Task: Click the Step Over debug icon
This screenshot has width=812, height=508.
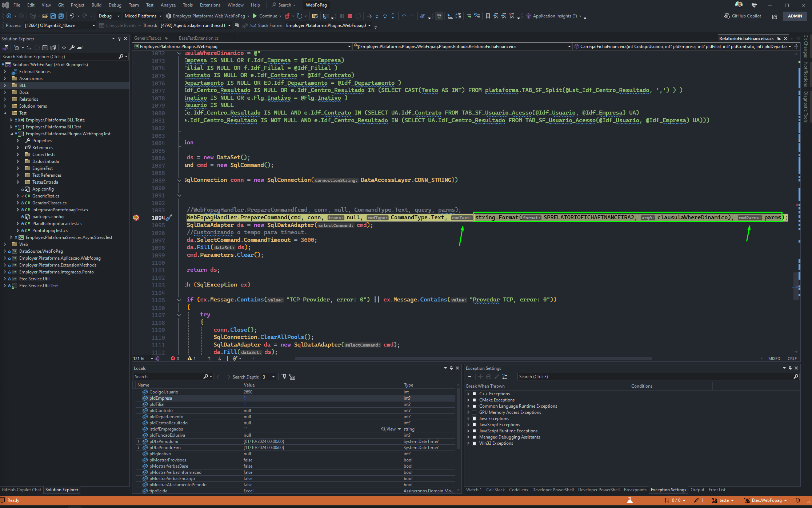Action: coord(385,16)
